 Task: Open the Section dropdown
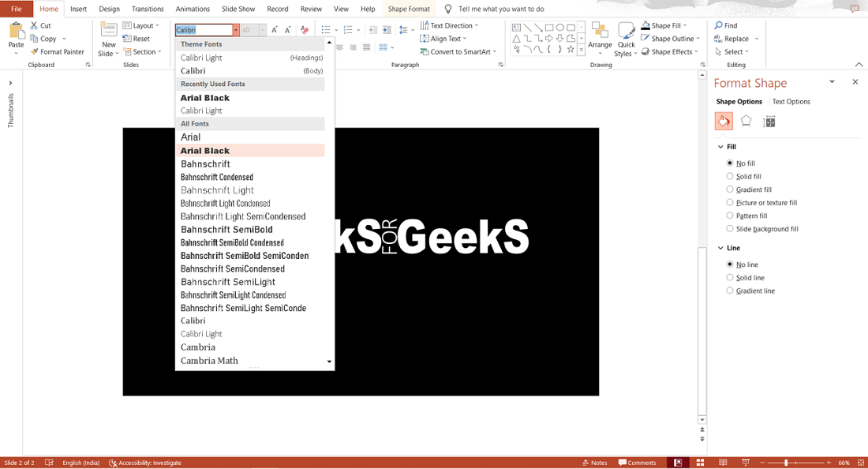(x=142, y=51)
